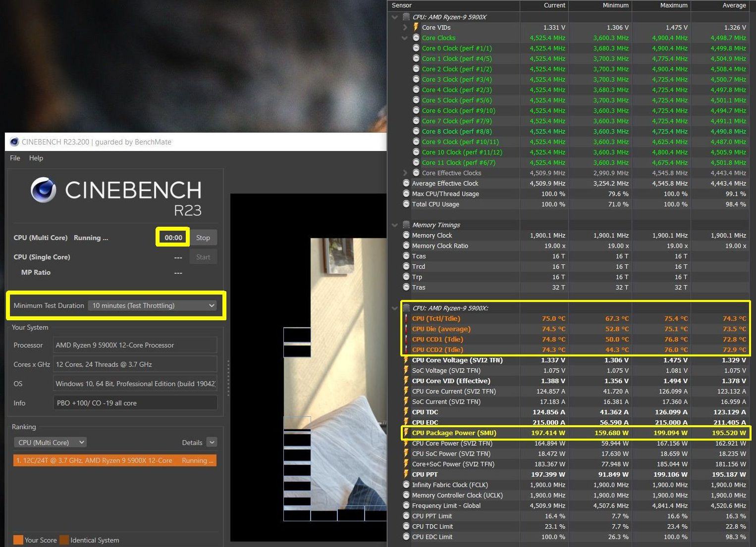Click the Memory Clock sensor icon

click(406, 235)
